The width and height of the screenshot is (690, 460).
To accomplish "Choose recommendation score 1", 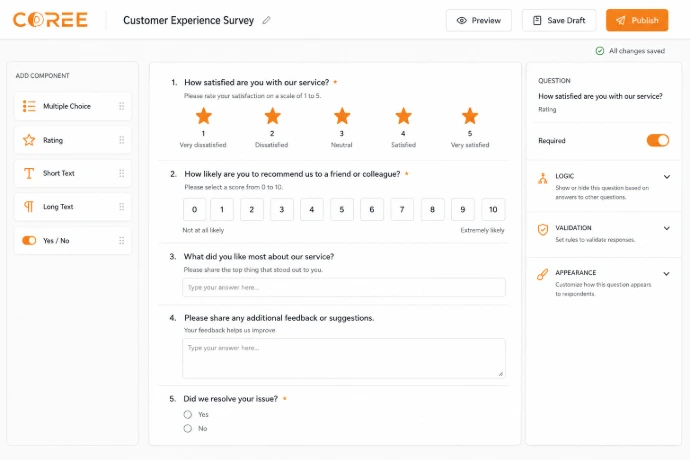I will tap(222, 209).
